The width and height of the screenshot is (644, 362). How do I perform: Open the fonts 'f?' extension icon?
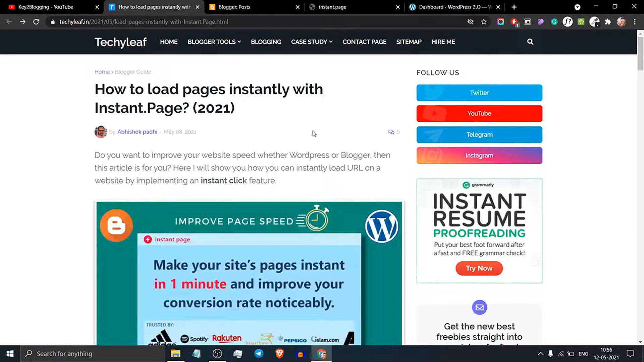tap(568, 22)
